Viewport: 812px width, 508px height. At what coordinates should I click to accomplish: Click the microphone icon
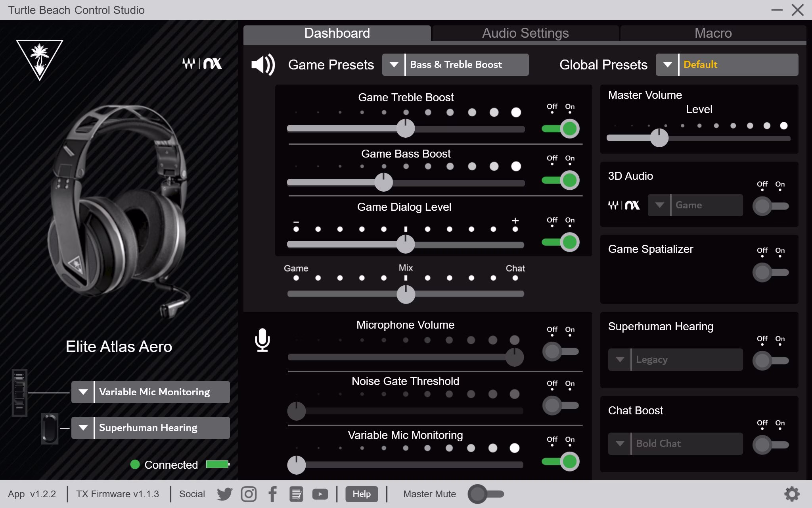(262, 340)
